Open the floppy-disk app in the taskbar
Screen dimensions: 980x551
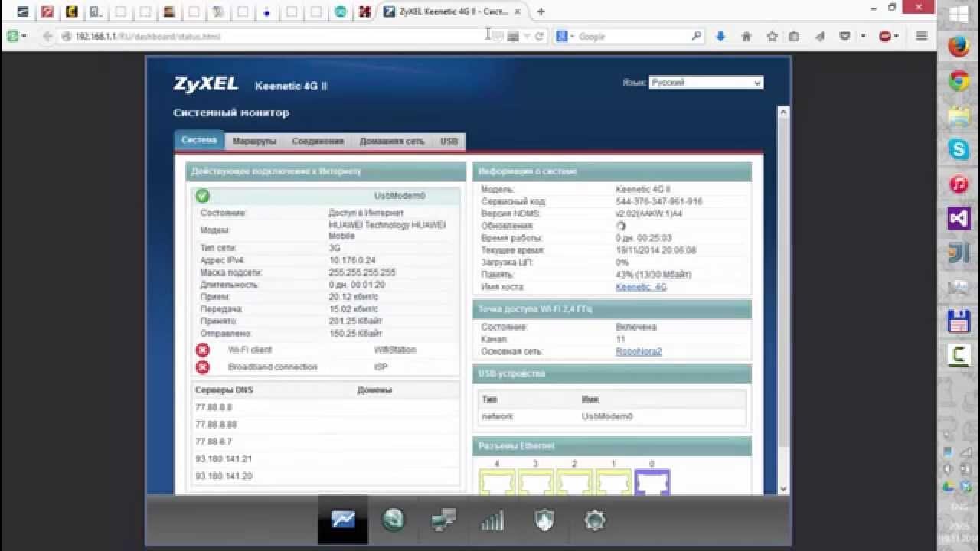click(959, 321)
